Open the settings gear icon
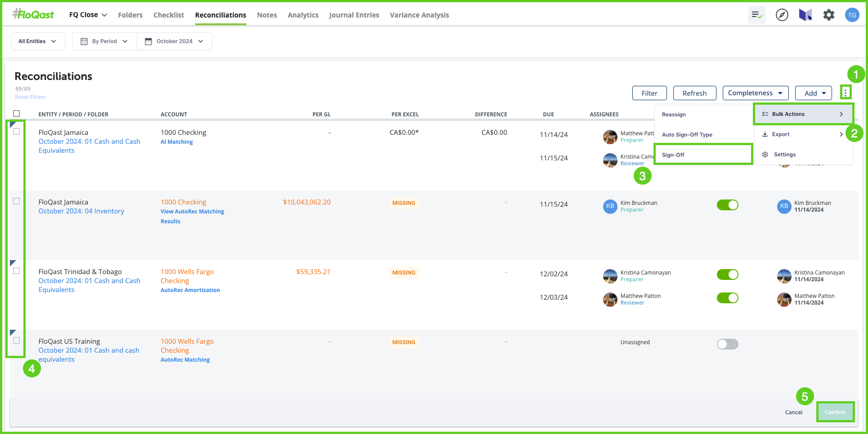The width and height of the screenshot is (868, 434). coord(829,15)
